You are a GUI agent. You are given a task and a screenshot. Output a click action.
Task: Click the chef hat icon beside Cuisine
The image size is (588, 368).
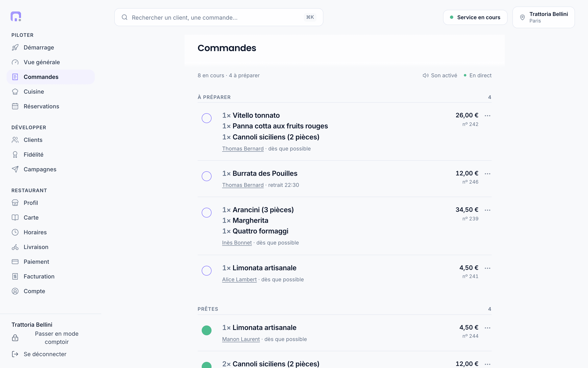pyautogui.click(x=15, y=92)
